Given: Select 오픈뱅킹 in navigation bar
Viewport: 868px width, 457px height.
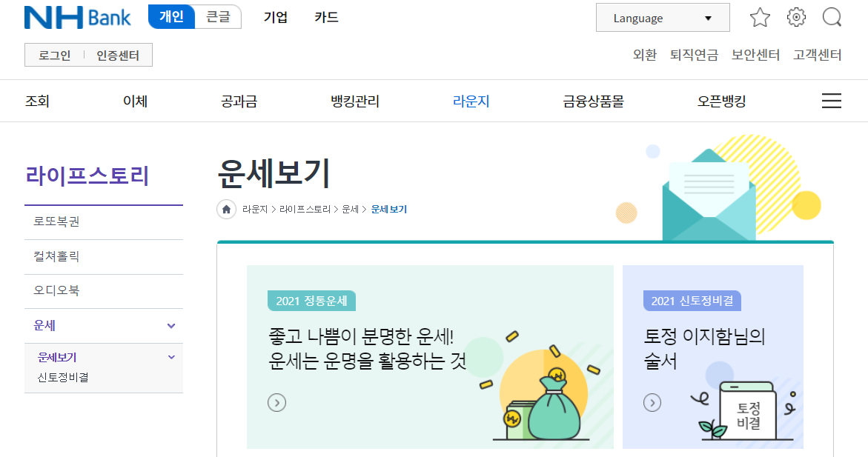Looking at the screenshot, I should (721, 101).
